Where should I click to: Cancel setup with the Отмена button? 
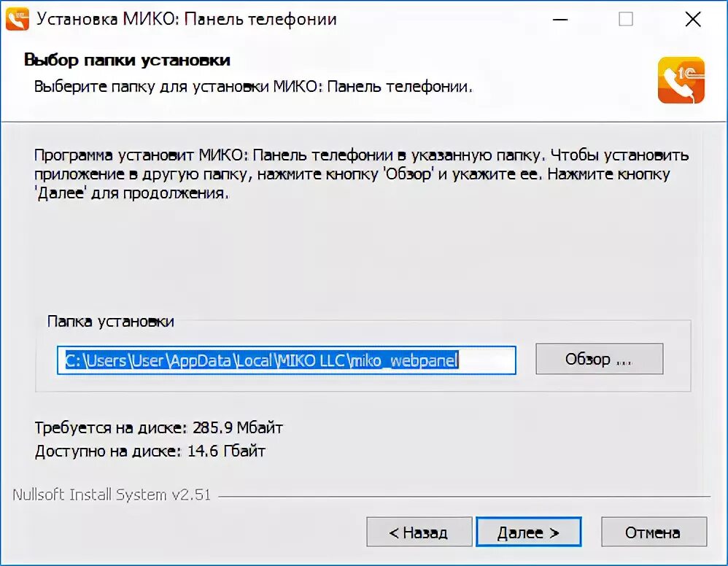click(x=654, y=532)
